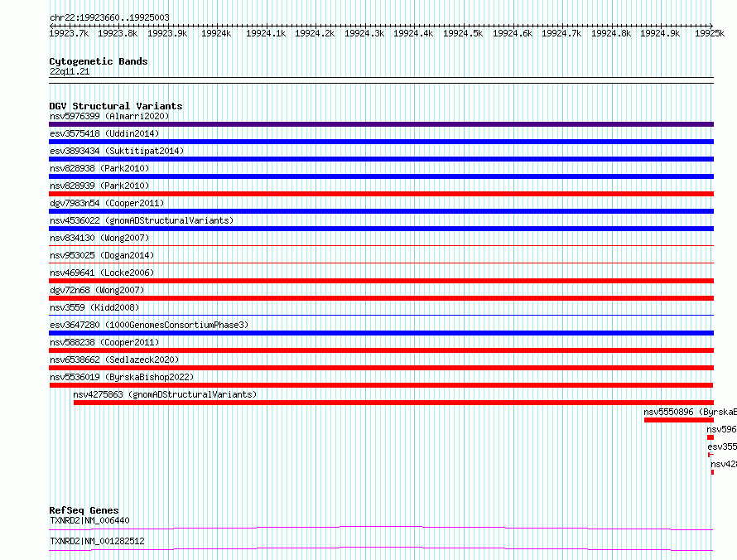Click the DGV Structural Variants track heading
Viewport: 737px width, 560px height.
[x=116, y=106]
